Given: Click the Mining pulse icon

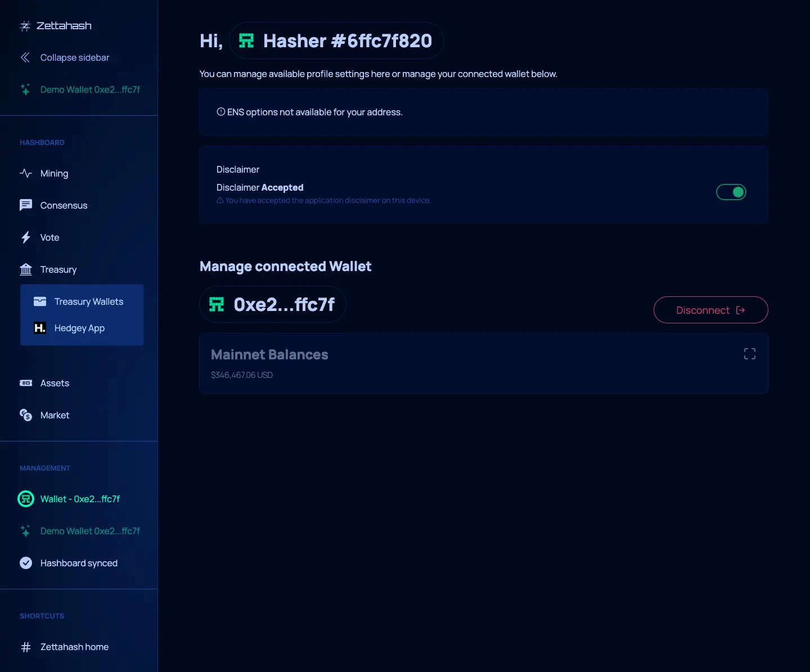Looking at the screenshot, I should 25,173.
